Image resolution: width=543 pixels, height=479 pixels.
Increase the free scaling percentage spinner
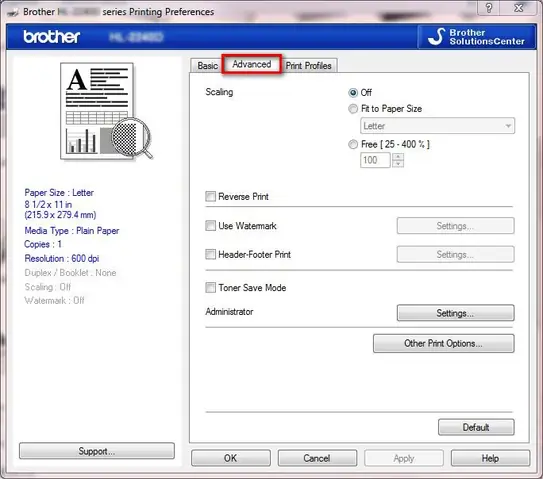tap(398, 157)
